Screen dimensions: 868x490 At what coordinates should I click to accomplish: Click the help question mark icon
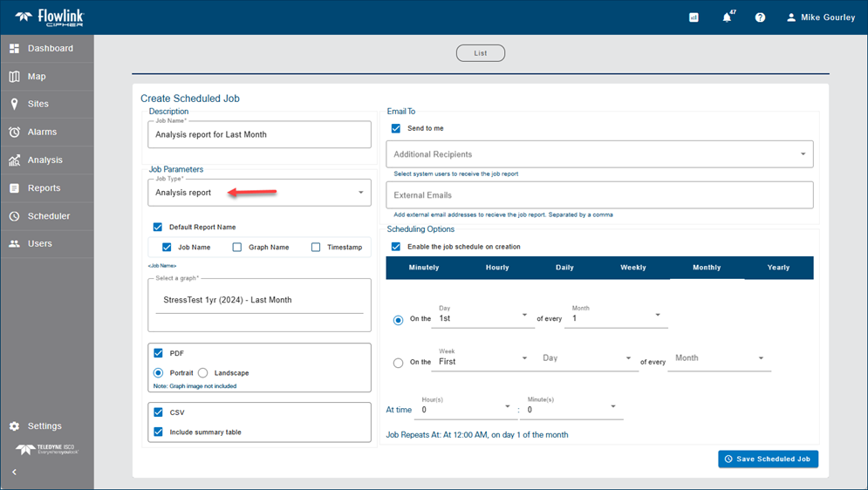[x=760, y=17]
